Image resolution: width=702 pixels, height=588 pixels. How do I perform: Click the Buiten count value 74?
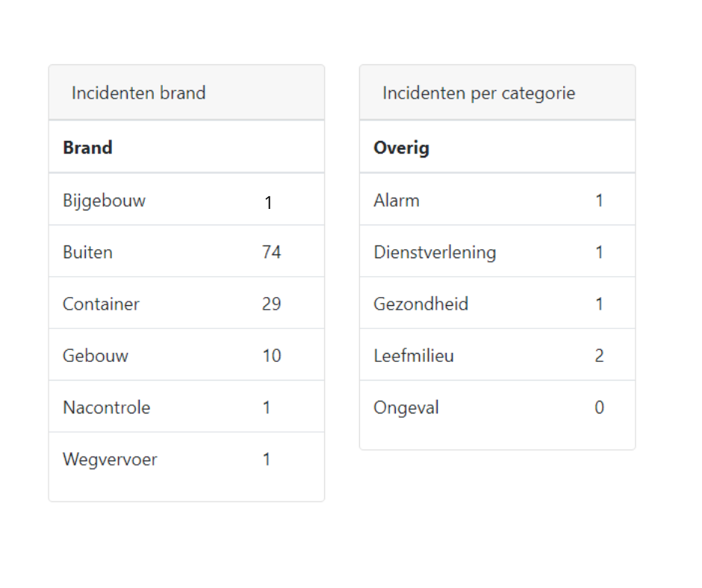click(271, 252)
